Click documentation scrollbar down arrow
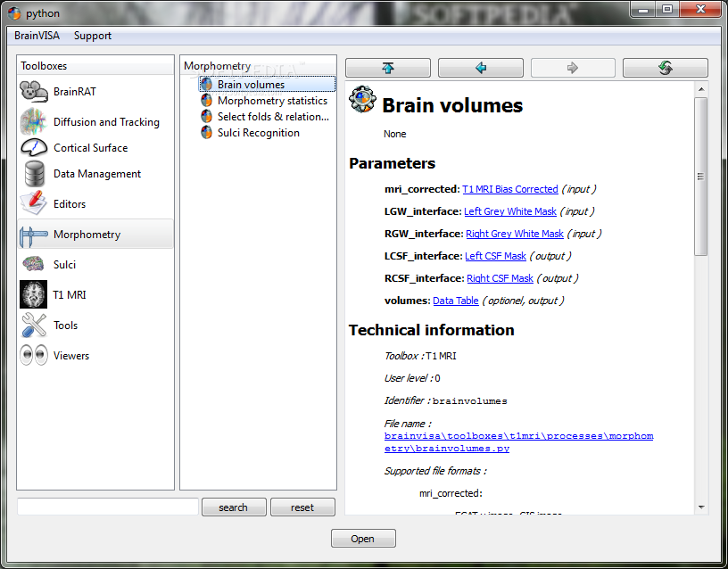The width and height of the screenshot is (728, 569). point(701,507)
